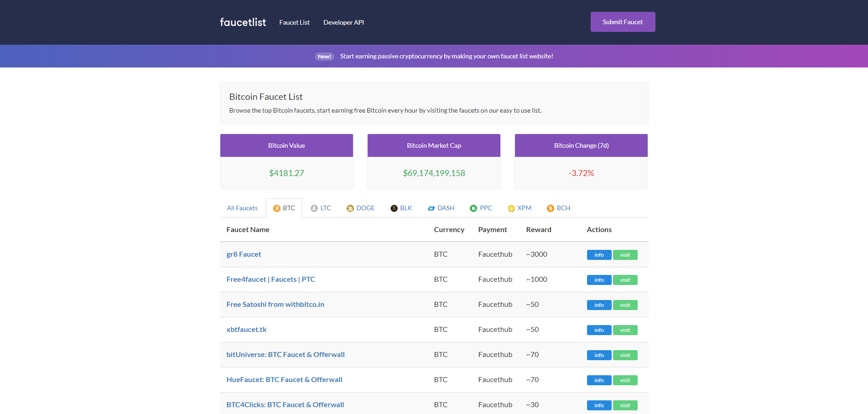Click info for bitUniverse: BTC Faucet & Offerwall
Viewport: 868px width, 414px height.
click(599, 355)
